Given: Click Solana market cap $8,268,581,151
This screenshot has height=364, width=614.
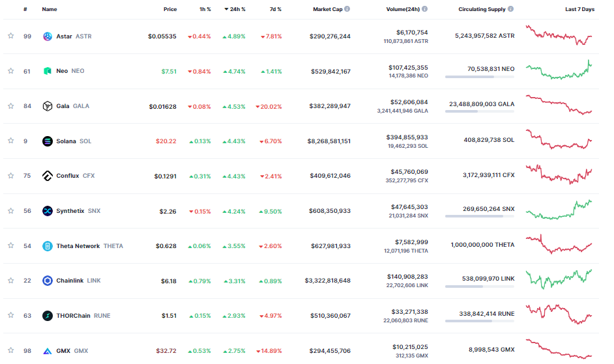Looking at the screenshot, I should click(x=329, y=141).
